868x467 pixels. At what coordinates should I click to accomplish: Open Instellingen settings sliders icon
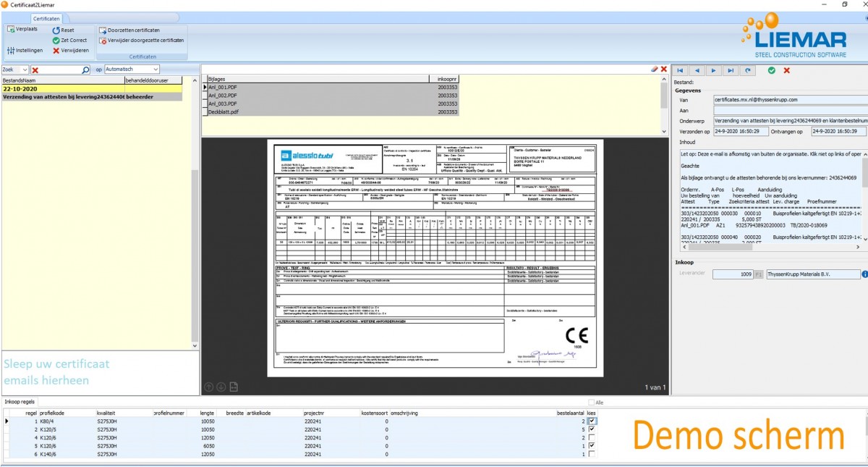point(11,51)
